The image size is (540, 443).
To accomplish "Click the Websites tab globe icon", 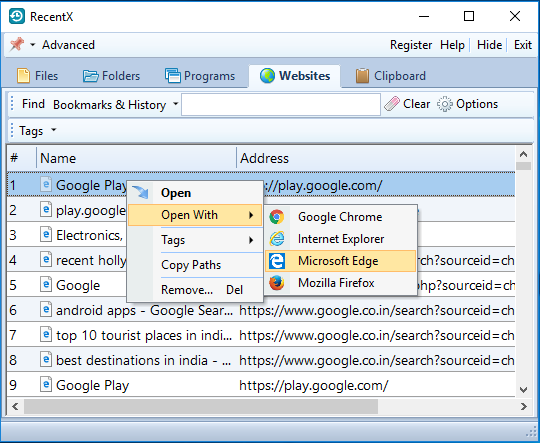I will tap(268, 76).
